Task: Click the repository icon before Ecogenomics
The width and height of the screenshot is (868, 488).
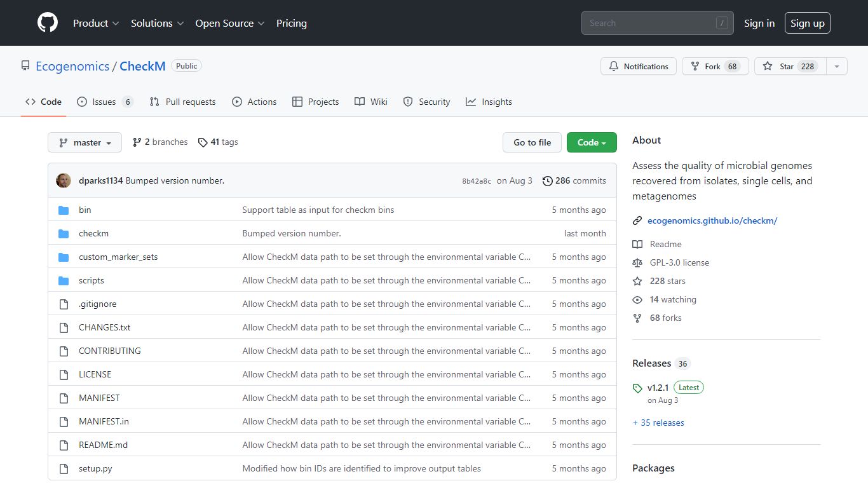Action: (x=25, y=66)
